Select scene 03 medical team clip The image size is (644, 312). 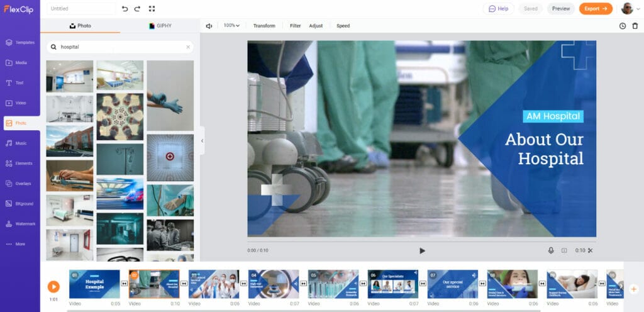pyautogui.click(x=214, y=284)
